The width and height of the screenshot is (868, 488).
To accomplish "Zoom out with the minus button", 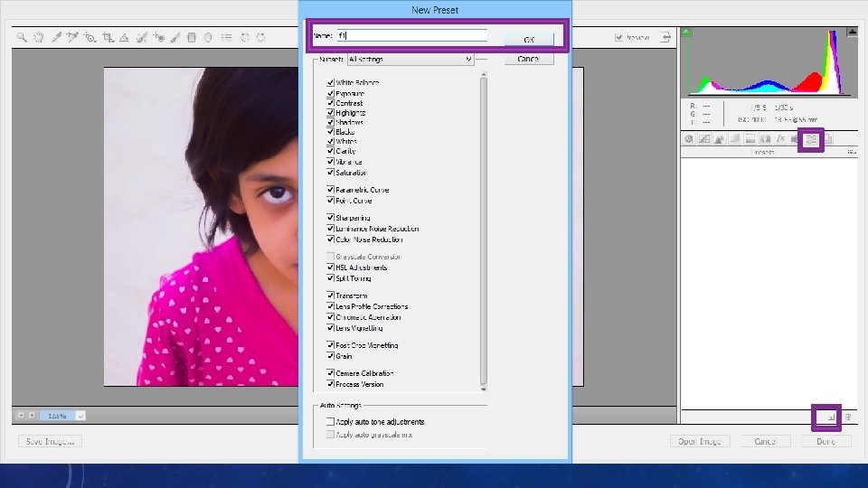I will pyautogui.click(x=21, y=415).
